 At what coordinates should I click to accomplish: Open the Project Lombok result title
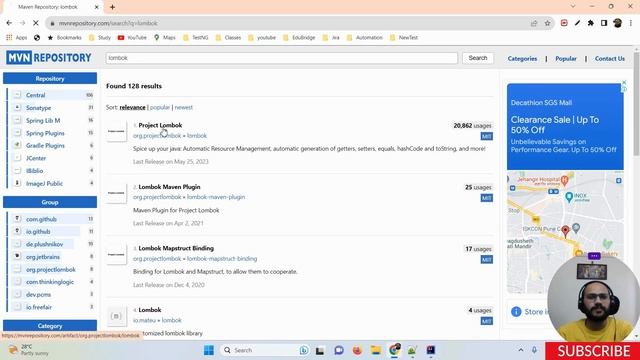click(x=160, y=125)
